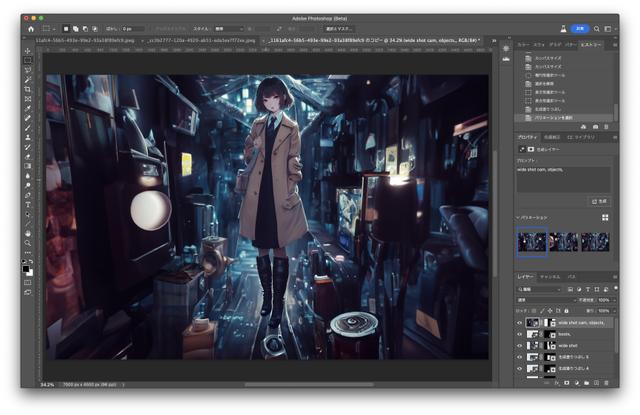Click the foreground color swatch

pos(26,267)
